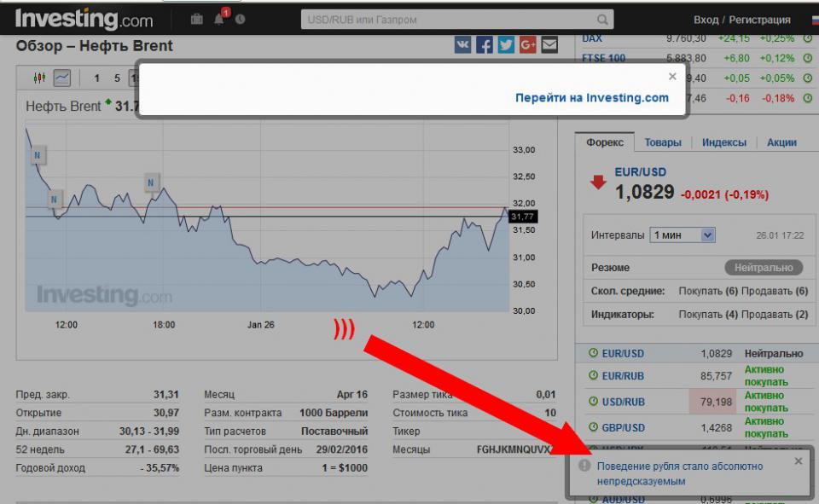Viewport: 819px width, 504px height.
Task: Switch to the Индексы tab
Action: (723, 142)
